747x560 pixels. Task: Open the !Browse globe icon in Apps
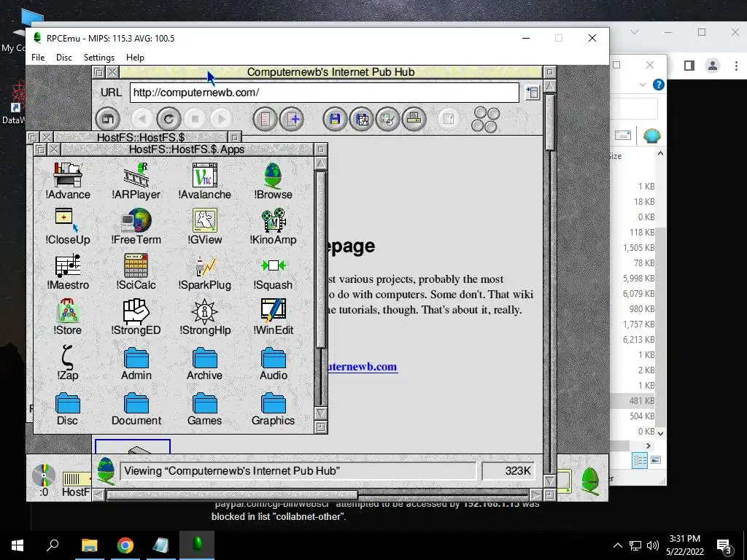coord(273,181)
